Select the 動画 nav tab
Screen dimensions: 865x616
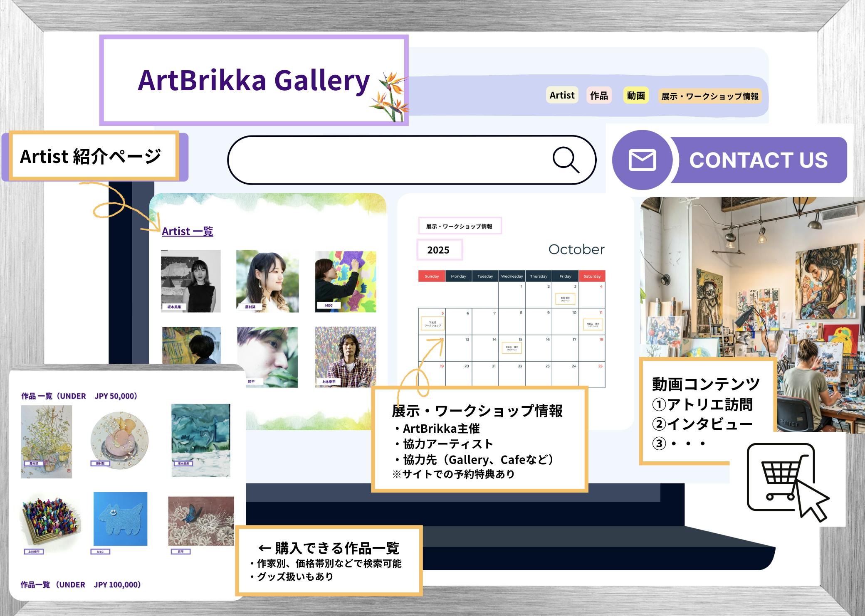635,96
